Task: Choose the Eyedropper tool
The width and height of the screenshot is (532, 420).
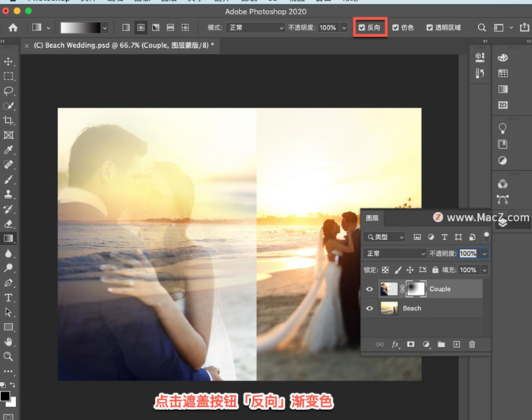Action: (8, 150)
